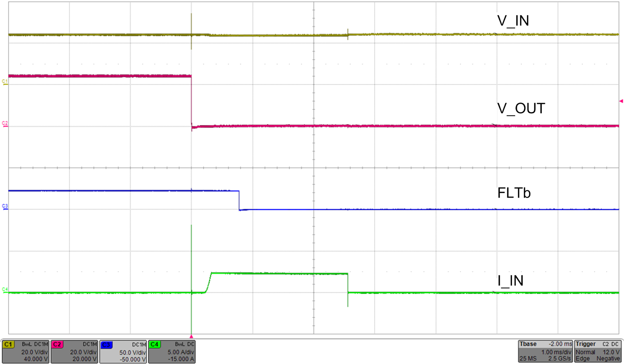This screenshot has width=624, height=364.
Task: Click the yellow C1 ground level marker
Action: point(5,82)
